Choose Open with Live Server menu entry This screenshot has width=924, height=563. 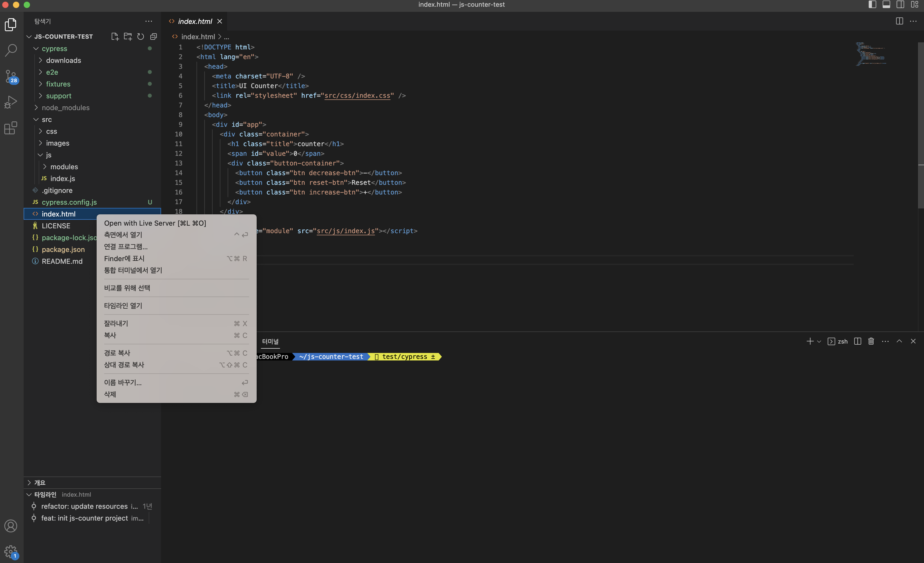177,223
